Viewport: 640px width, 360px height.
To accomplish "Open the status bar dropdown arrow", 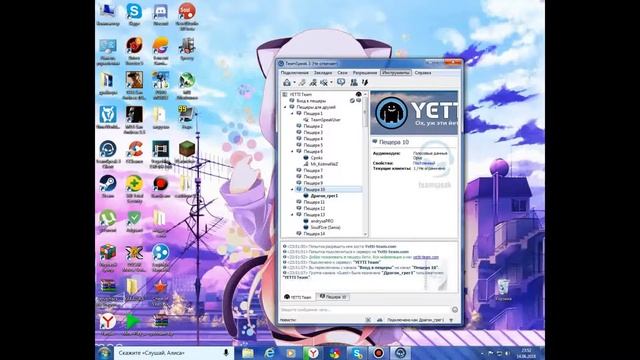I will click(451, 320).
